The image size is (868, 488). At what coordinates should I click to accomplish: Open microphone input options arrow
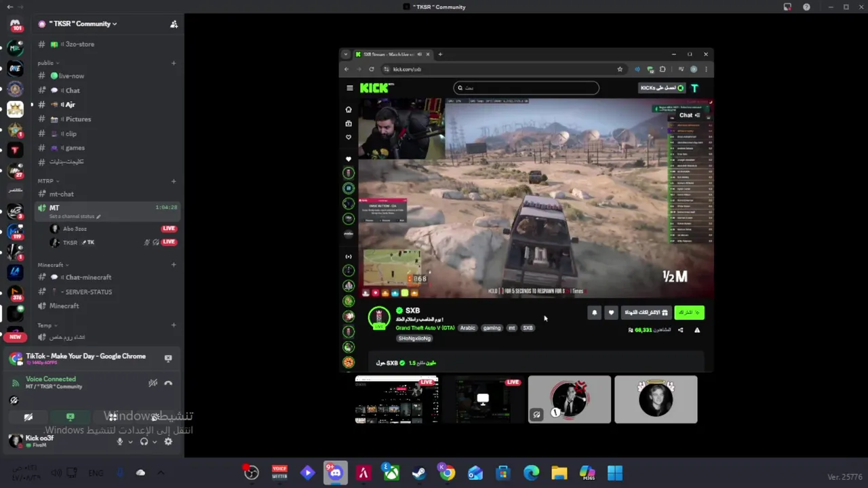[130, 442]
